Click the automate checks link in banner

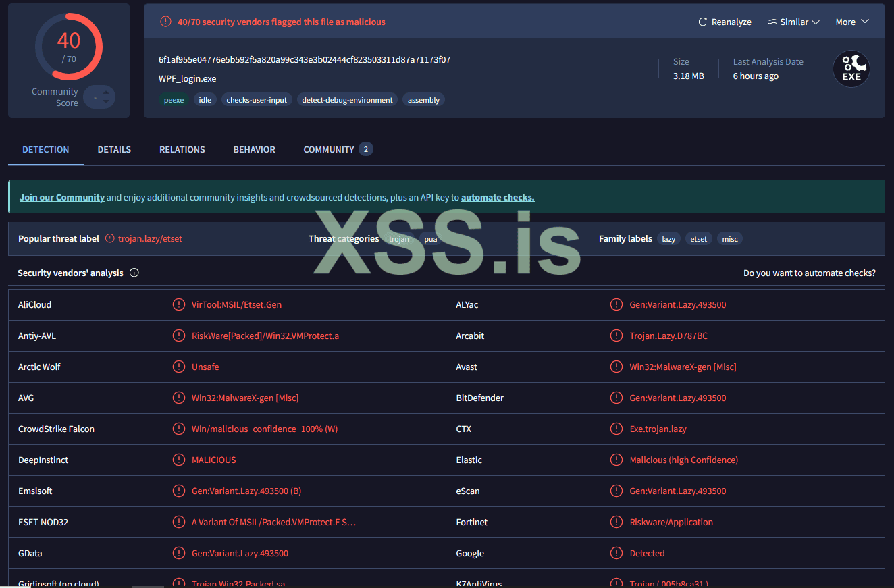point(498,198)
